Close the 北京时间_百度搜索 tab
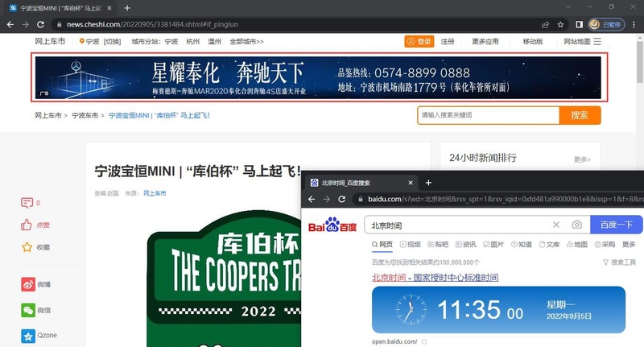The image size is (644, 347). [x=411, y=183]
